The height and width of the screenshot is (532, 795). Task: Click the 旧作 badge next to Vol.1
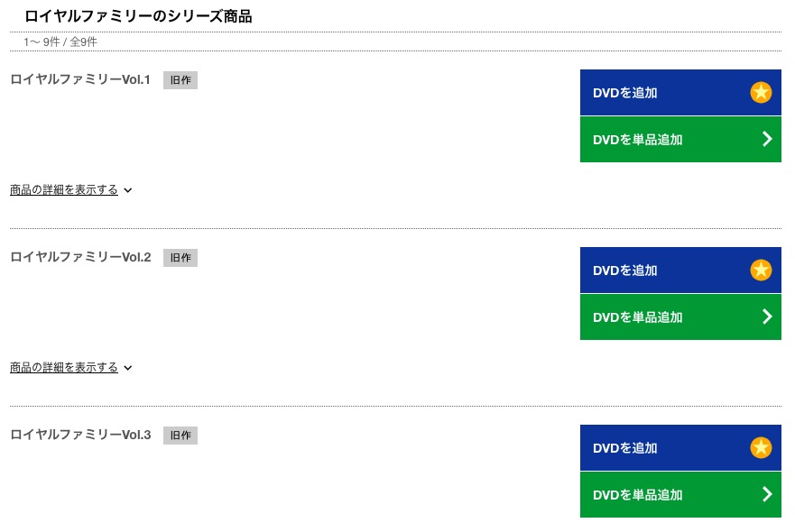[180, 80]
